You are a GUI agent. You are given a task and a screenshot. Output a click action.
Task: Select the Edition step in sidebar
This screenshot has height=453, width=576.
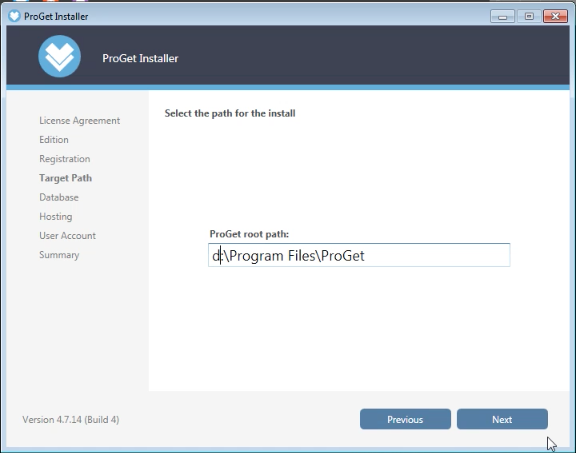pos(54,140)
